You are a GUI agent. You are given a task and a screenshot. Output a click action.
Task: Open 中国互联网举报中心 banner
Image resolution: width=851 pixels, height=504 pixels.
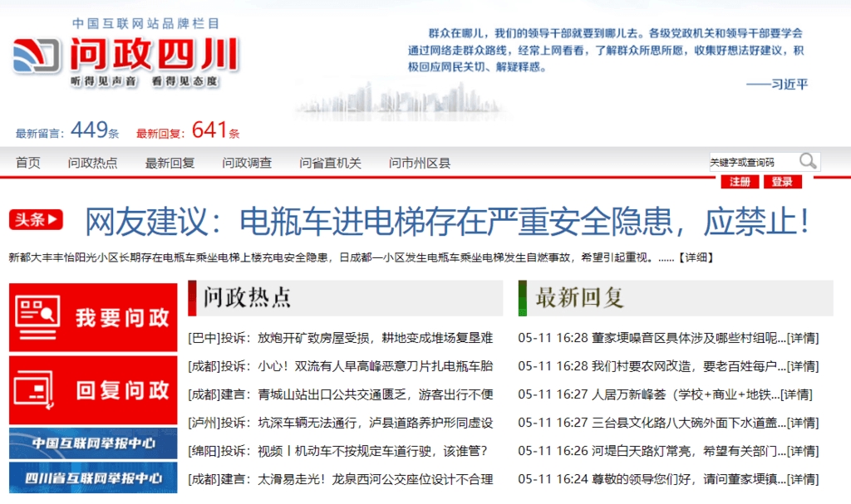pyautogui.click(x=93, y=443)
